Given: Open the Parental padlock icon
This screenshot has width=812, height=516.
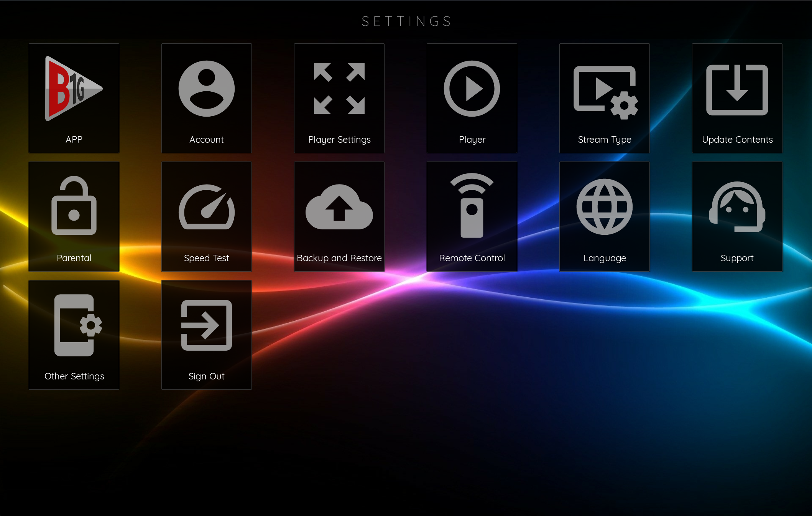Looking at the screenshot, I should click(x=74, y=206).
